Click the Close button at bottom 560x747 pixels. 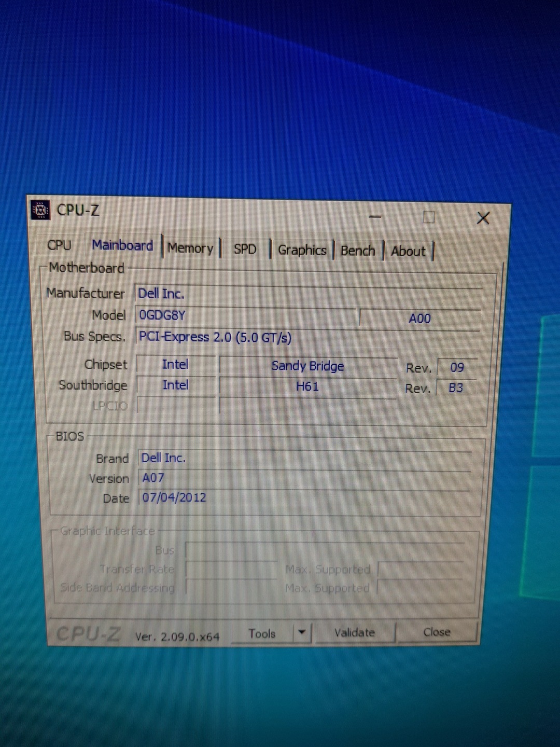point(437,632)
